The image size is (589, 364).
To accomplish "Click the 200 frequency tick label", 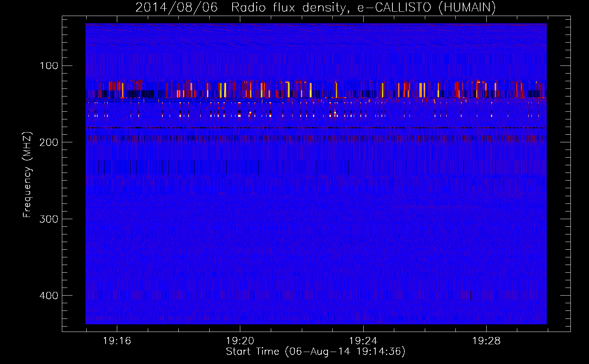I will (49, 142).
